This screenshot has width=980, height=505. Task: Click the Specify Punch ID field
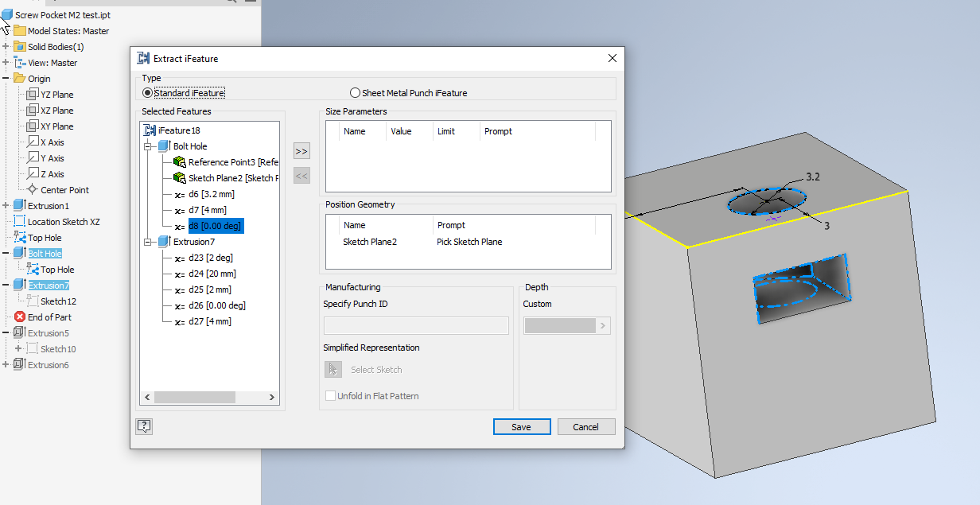pyautogui.click(x=416, y=325)
